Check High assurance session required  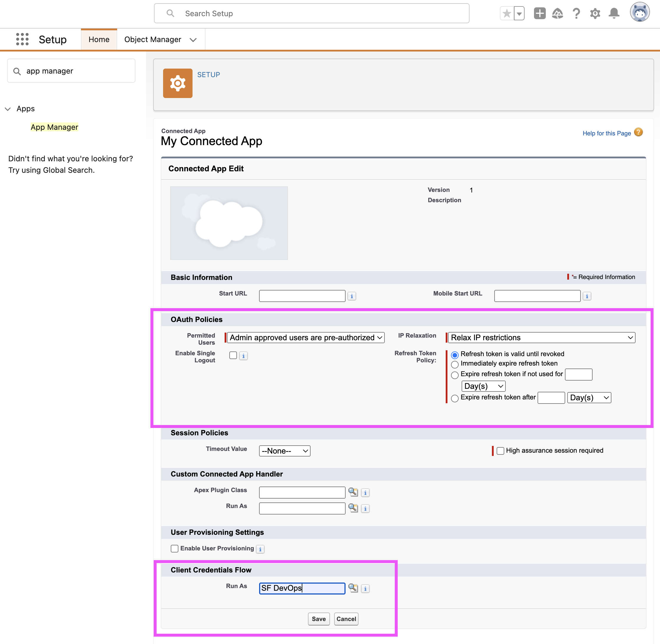(x=500, y=451)
